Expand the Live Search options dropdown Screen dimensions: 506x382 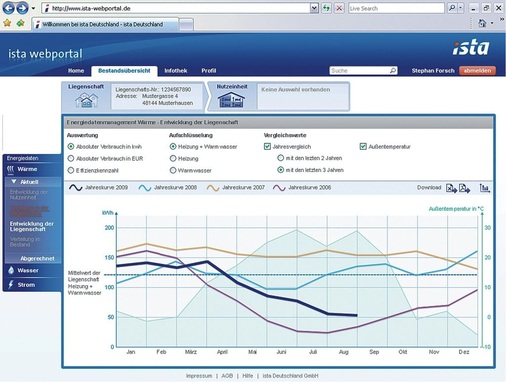pyautogui.click(x=461, y=8)
